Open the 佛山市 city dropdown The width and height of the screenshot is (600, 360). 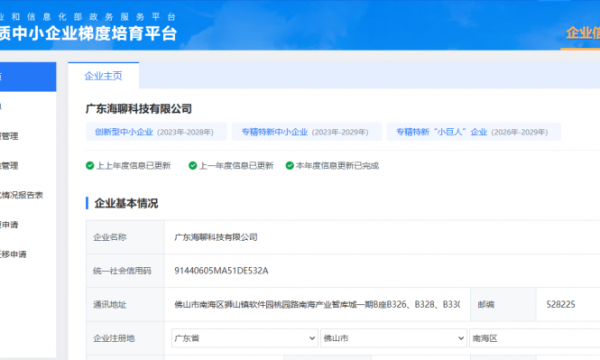tap(393, 338)
